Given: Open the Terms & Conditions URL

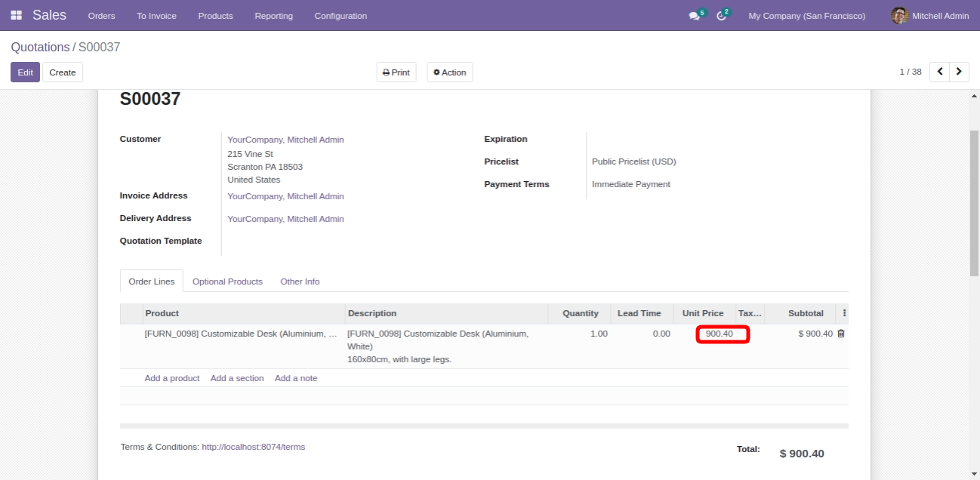Looking at the screenshot, I should point(253,447).
